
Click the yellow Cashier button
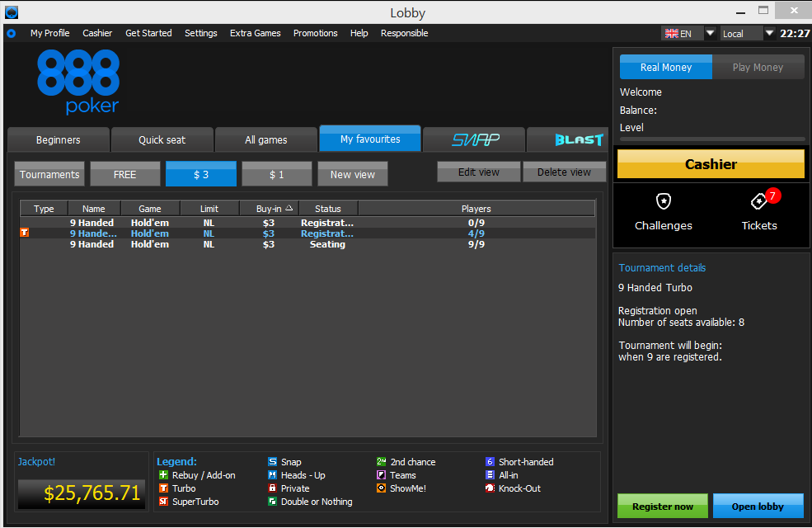click(x=711, y=164)
